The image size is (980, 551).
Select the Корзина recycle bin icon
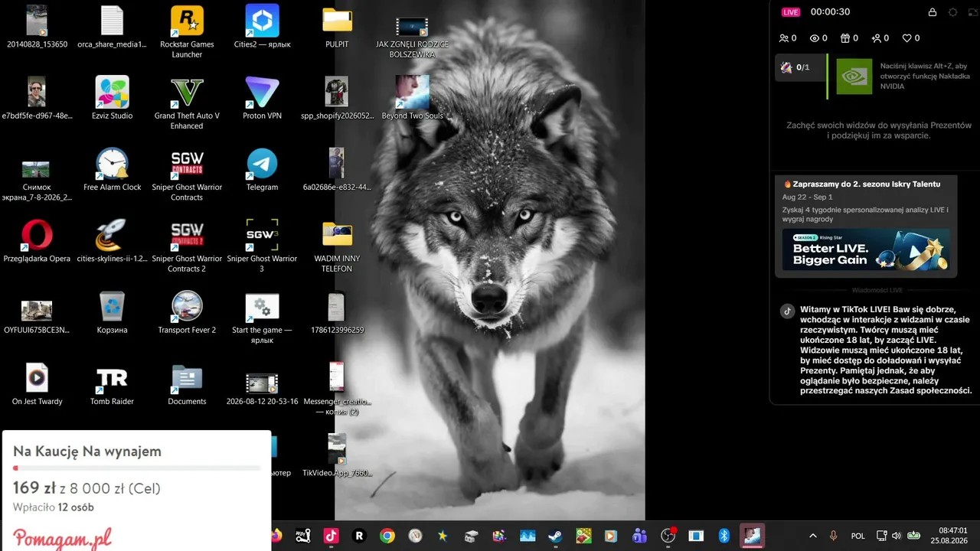112,311
